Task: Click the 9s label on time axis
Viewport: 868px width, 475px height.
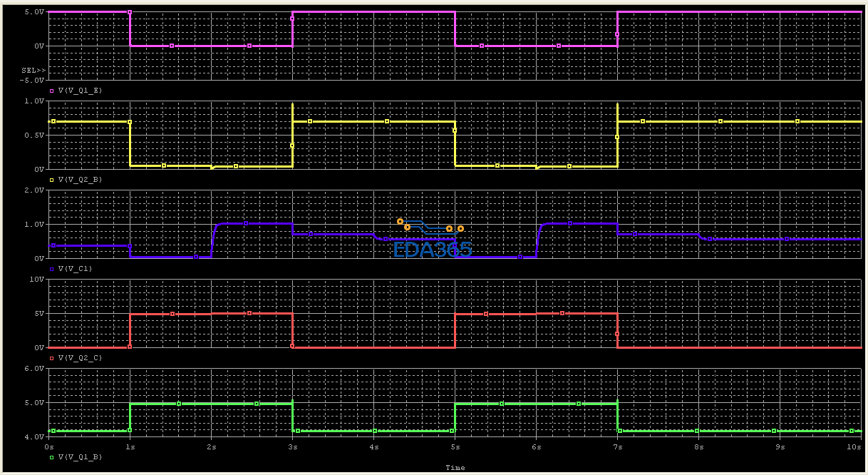Action: pyautogui.click(x=780, y=446)
